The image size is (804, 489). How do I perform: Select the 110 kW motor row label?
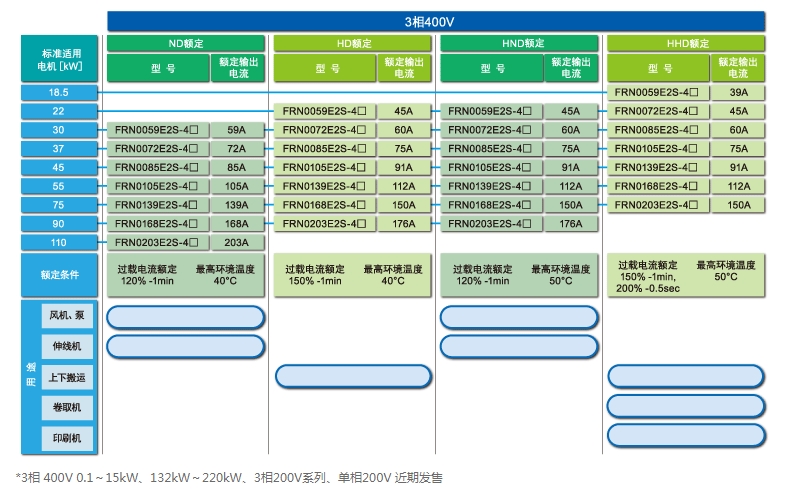point(58,242)
